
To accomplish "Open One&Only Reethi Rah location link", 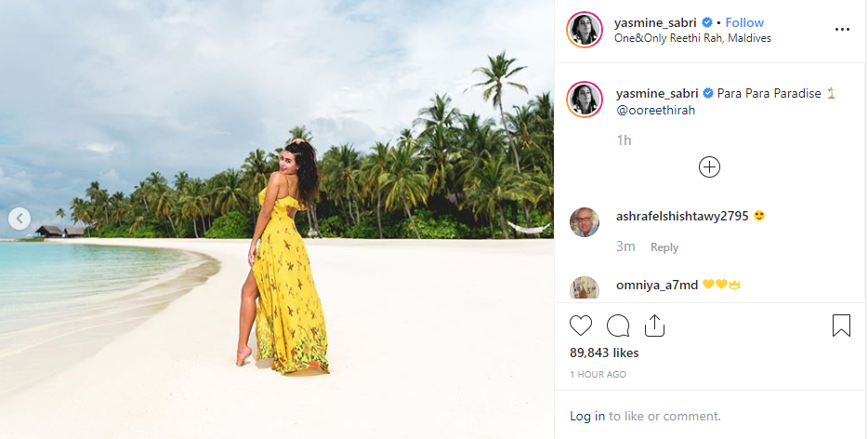I will [x=692, y=38].
